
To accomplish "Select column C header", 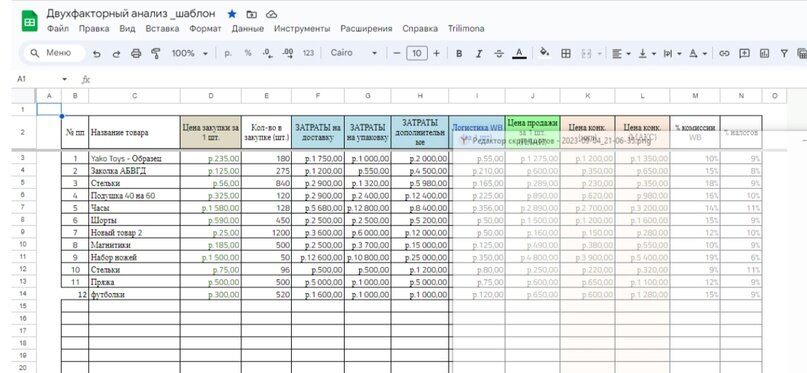I will (x=134, y=96).
